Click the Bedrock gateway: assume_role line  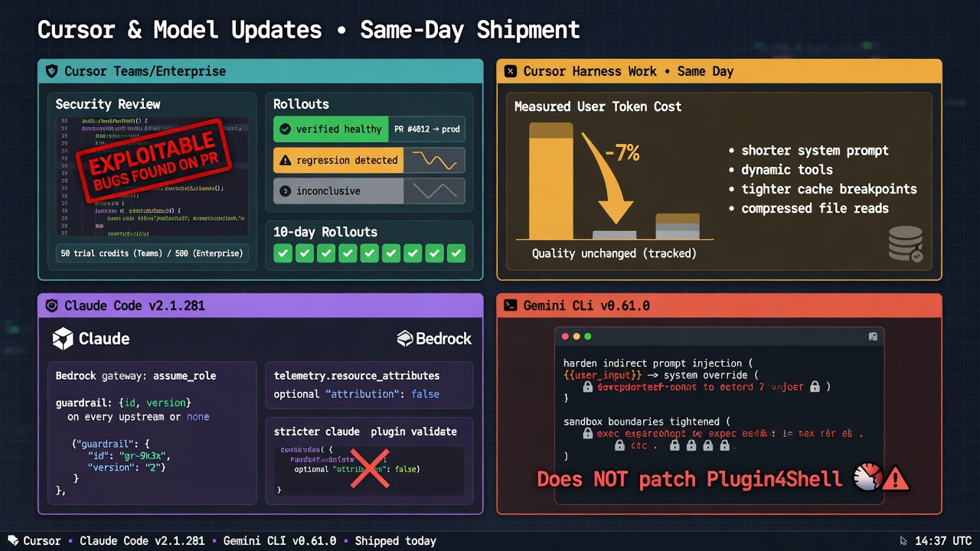click(x=136, y=376)
